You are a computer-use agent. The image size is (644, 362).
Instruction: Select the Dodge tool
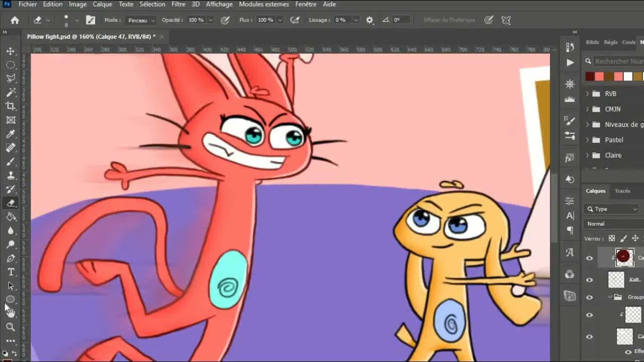click(11, 244)
